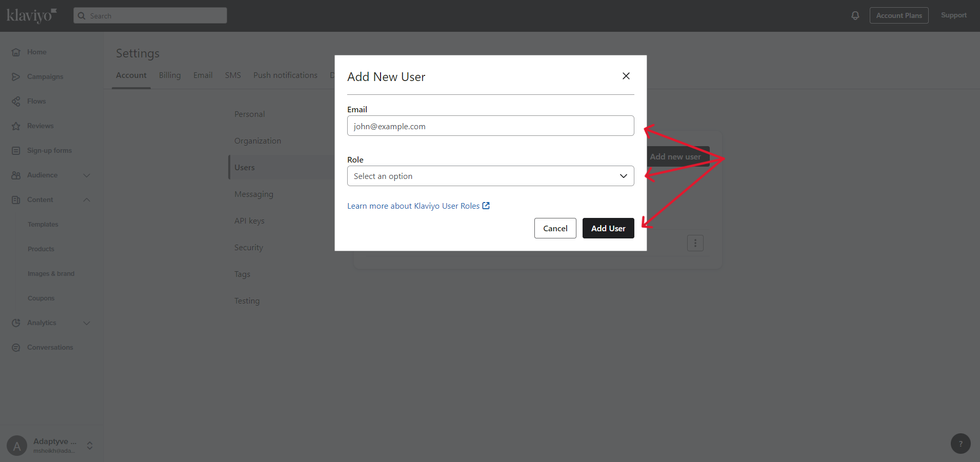Expand the Analytics sidebar section
The image size is (980, 462).
click(87, 323)
